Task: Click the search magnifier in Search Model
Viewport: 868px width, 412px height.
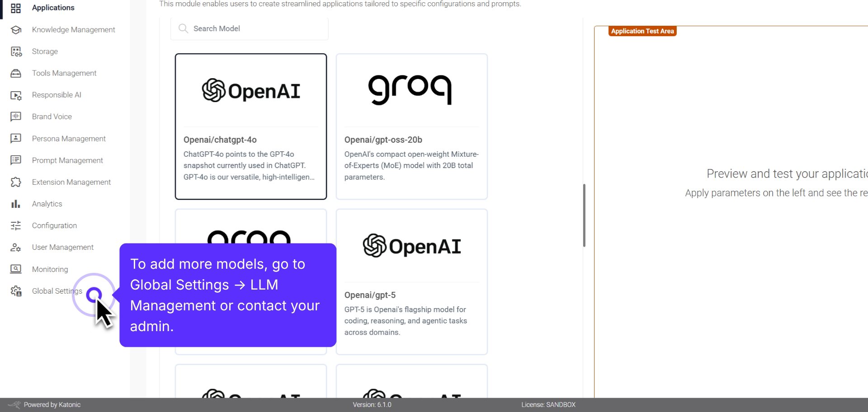Action: (x=183, y=28)
